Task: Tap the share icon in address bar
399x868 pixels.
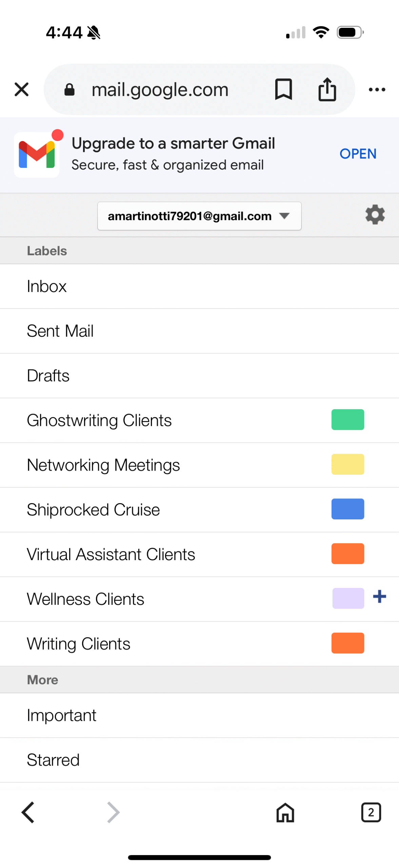Action: (x=327, y=90)
